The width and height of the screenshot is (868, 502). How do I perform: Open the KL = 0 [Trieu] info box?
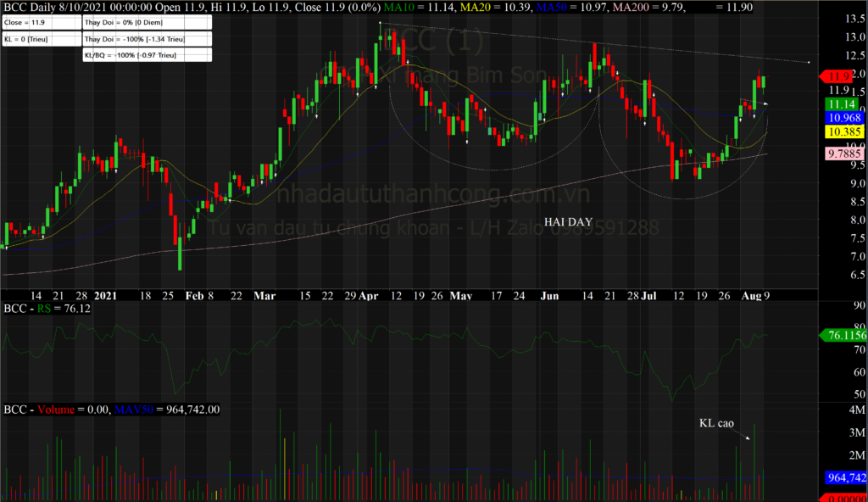point(42,40)
